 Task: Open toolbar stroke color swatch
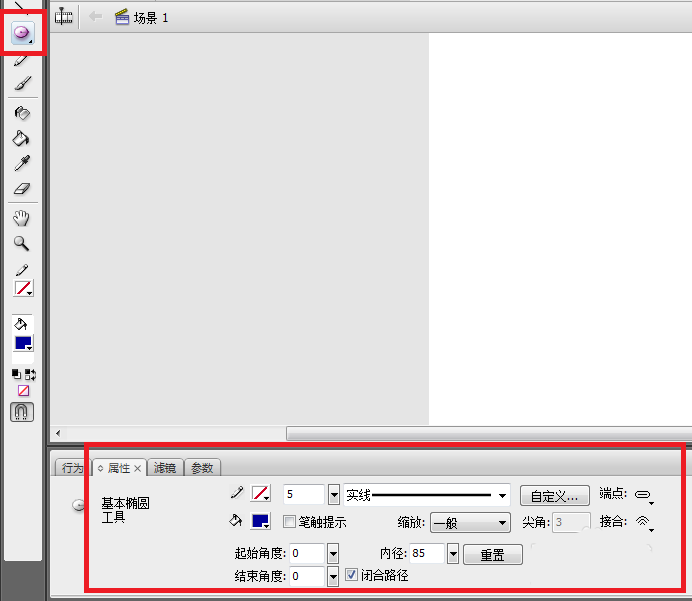[x=23, y=288]
